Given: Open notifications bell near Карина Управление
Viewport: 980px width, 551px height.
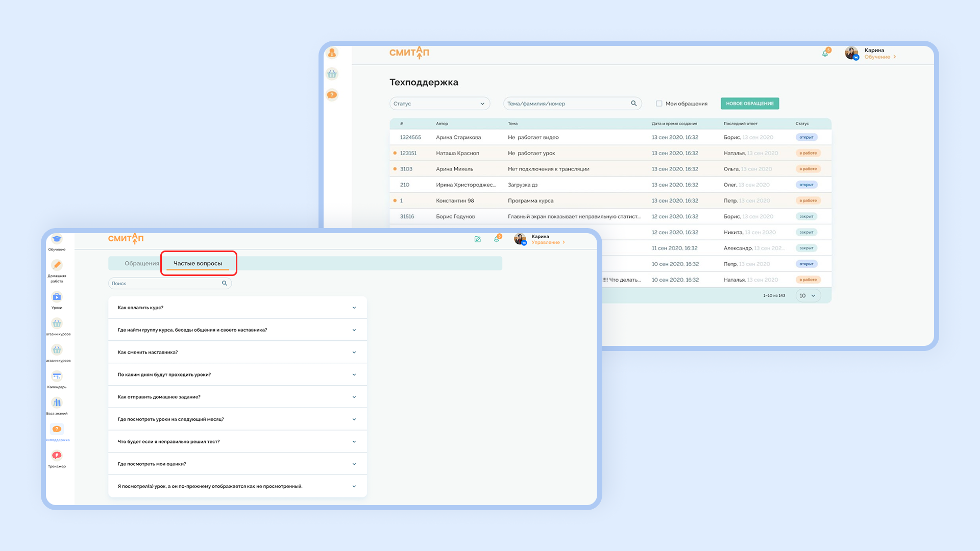Looking at the screenshot, I should [x=497, y=239].
